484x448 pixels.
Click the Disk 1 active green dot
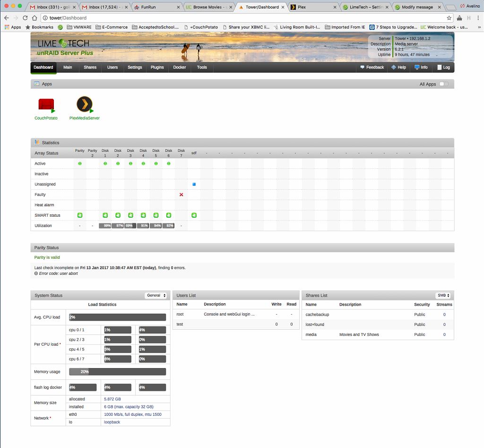(105, 163)
